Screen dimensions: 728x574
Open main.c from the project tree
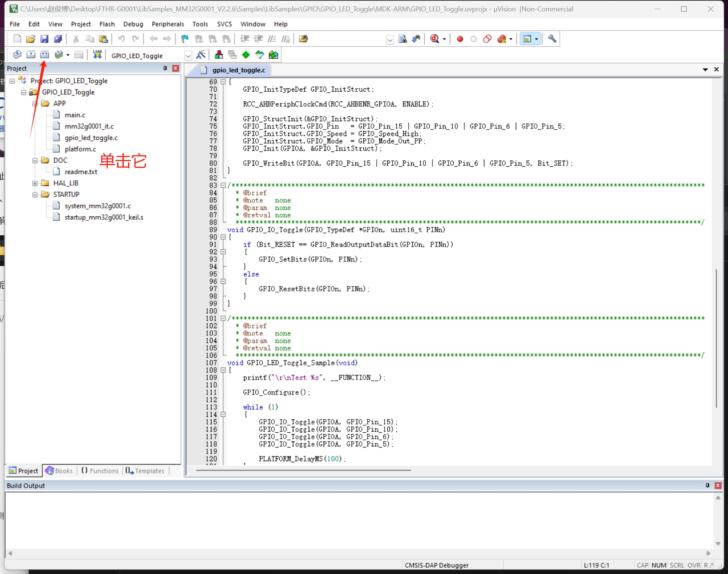pos(75,115)
